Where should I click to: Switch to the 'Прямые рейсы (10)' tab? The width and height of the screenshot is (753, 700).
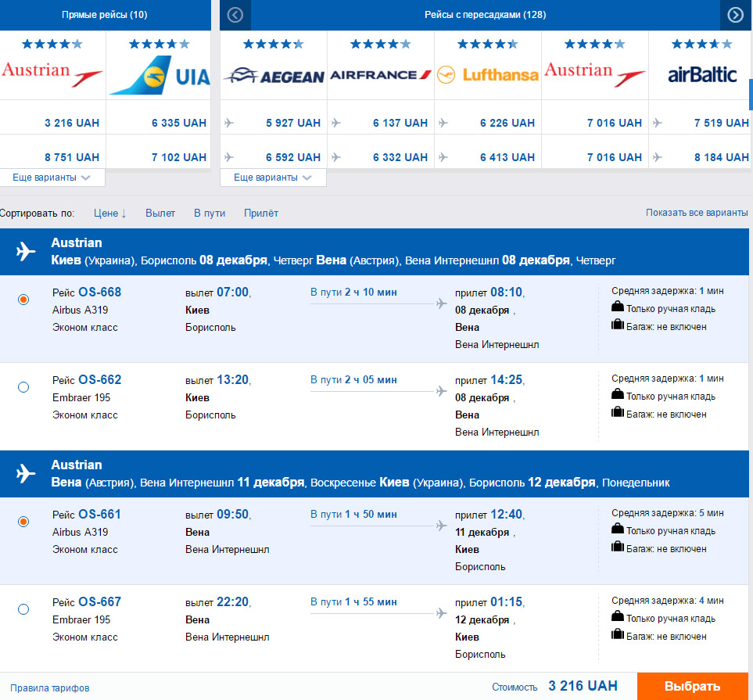tap(105, 15)
